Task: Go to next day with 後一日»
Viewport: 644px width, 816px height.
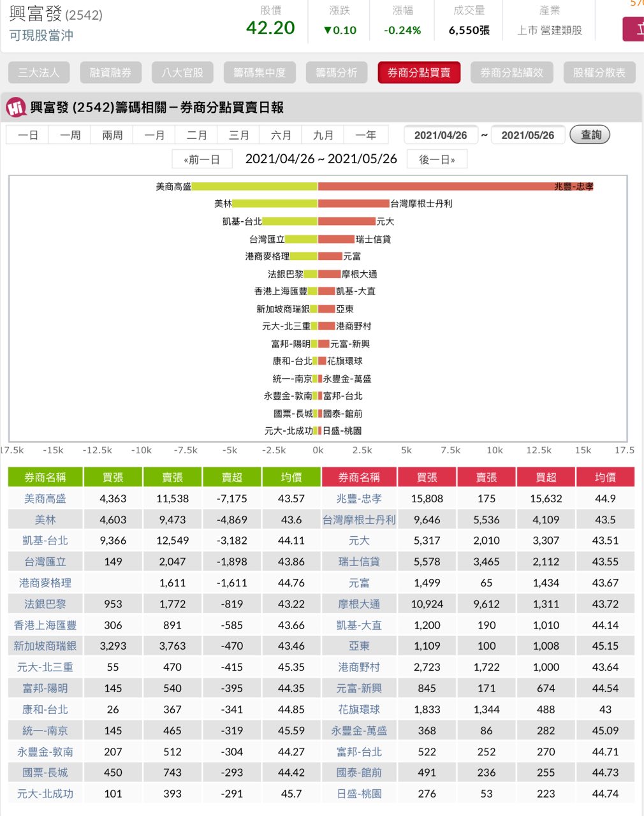Action: point(437,159)
